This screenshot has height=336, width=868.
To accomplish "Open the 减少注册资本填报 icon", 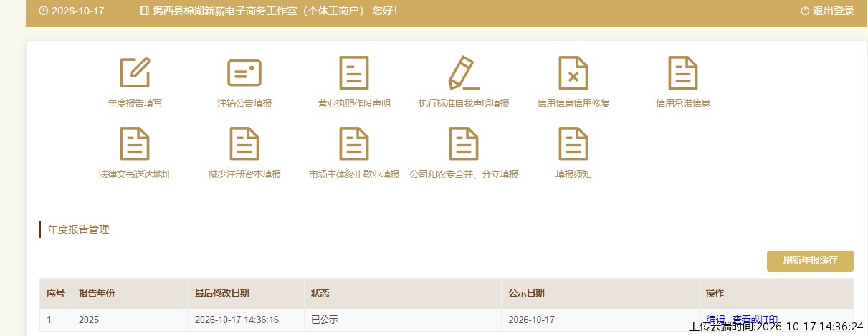I will click(244, 143).
